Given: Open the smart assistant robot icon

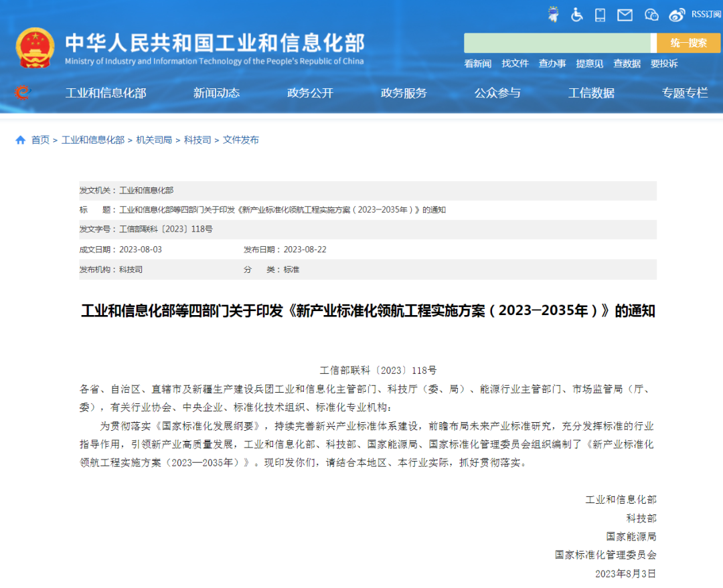Looking at the screenshot, I should click(x=553, y=14).
